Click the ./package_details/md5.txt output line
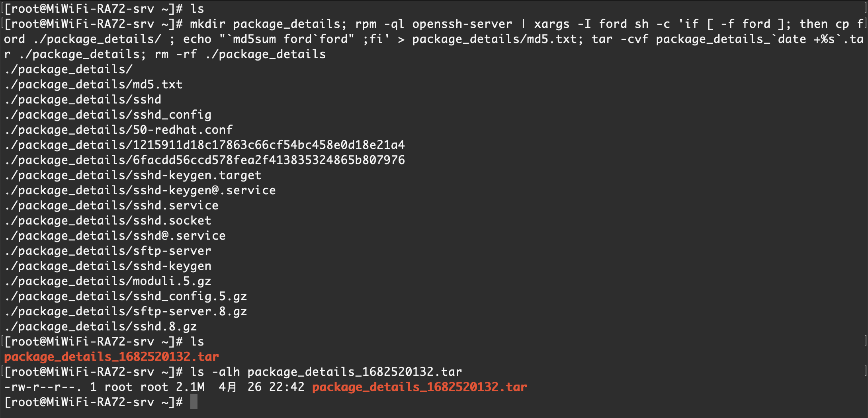This screenshot has height=418, width=868. [x=94, y=84]
